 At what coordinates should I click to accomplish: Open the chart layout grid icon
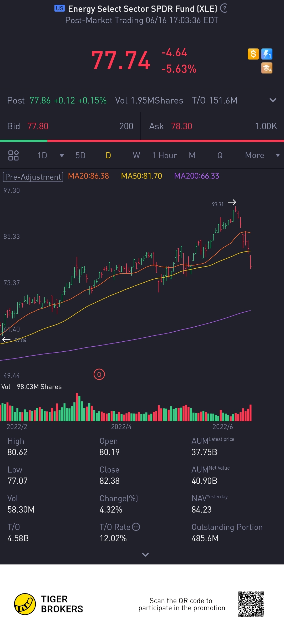click(13, 155)
